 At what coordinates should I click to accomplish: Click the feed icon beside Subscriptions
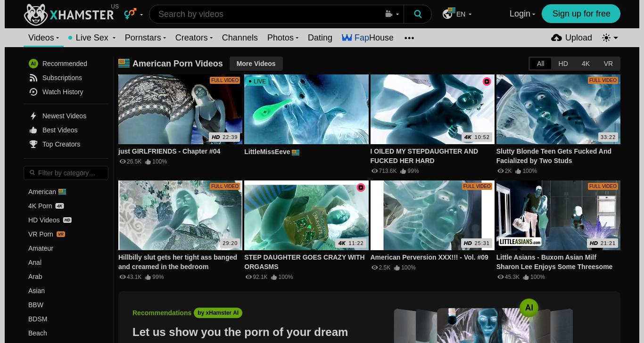point(33,78)
